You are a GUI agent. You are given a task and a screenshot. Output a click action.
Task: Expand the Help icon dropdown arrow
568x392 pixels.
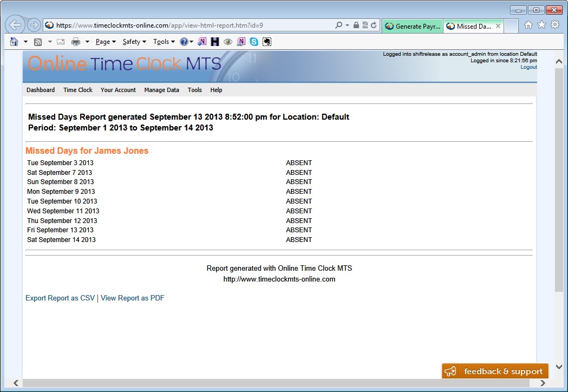pyautogui.click(x=191, y=42)
